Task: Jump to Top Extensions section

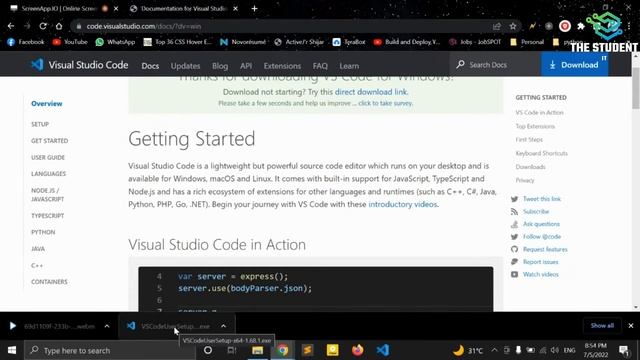Action: coord(535,127)
